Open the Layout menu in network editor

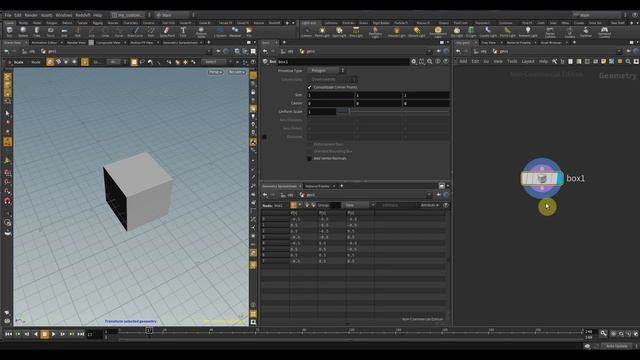(528, 62)
